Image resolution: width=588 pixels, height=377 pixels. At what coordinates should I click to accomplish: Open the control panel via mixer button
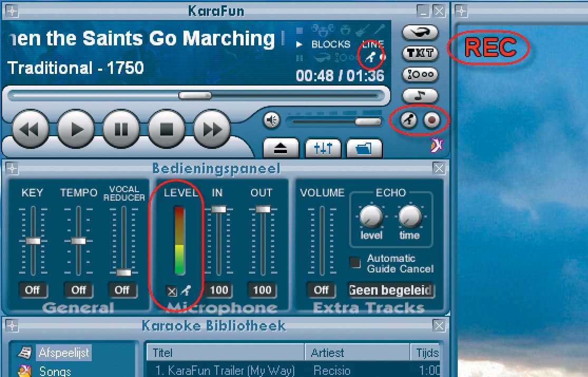tap(323, 148)
